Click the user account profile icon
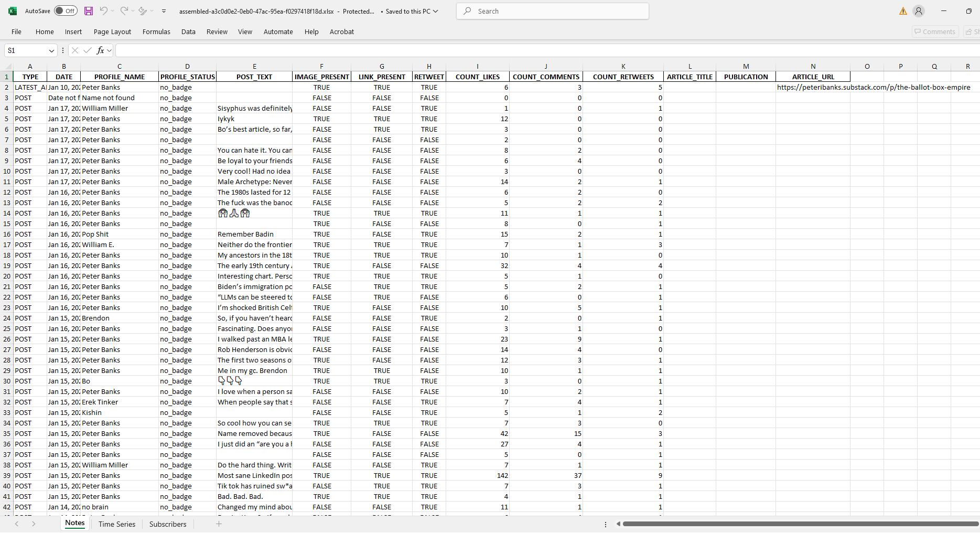The width and height of the screenshot is (980, 533). click(919, 11)
